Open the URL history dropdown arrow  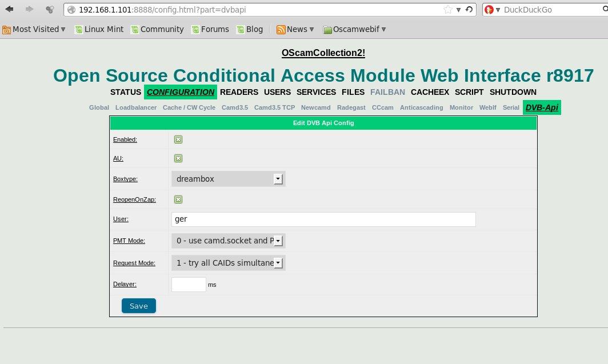coord(458,10)
